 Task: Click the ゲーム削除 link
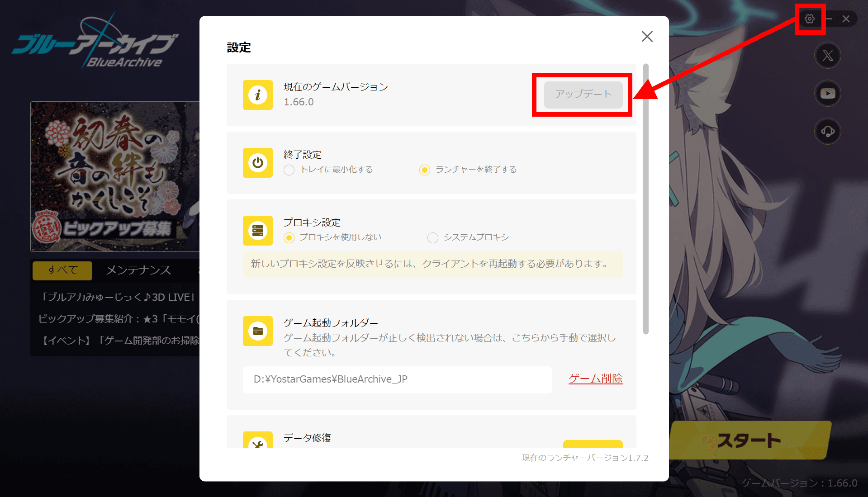(x=595, y=379)
